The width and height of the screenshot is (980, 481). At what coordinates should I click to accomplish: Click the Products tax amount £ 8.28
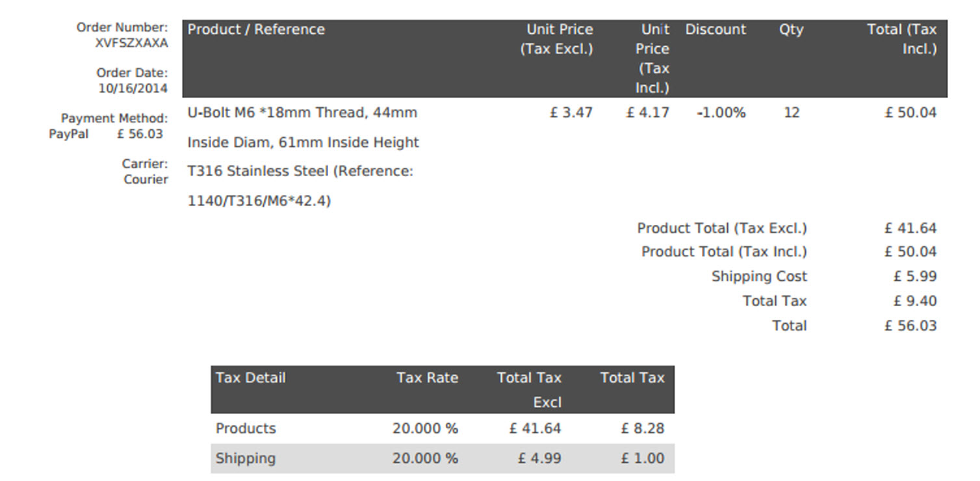click(x=642, y=428)
